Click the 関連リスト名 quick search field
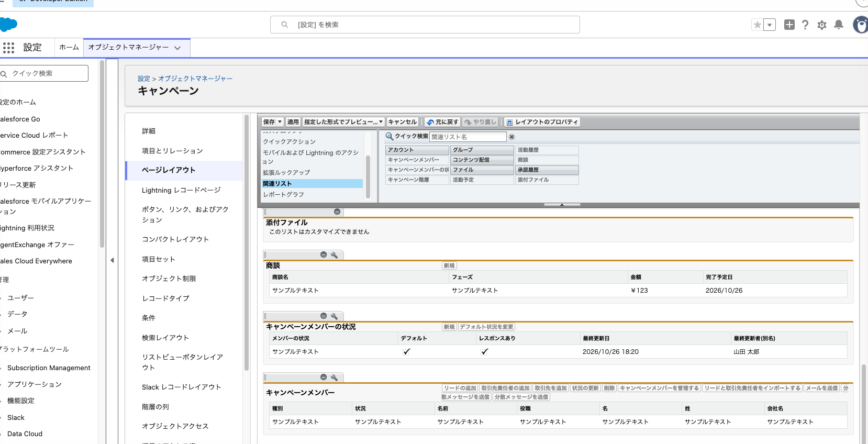The image size is (868, 444). click(x=468, y=137)
